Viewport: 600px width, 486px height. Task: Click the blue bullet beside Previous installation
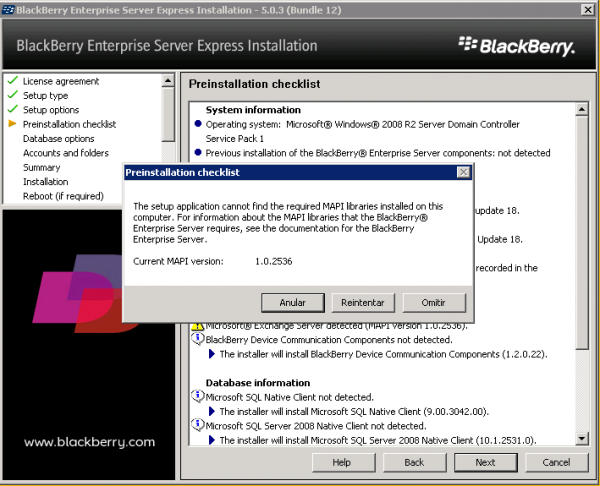click(x=198, y=152)
